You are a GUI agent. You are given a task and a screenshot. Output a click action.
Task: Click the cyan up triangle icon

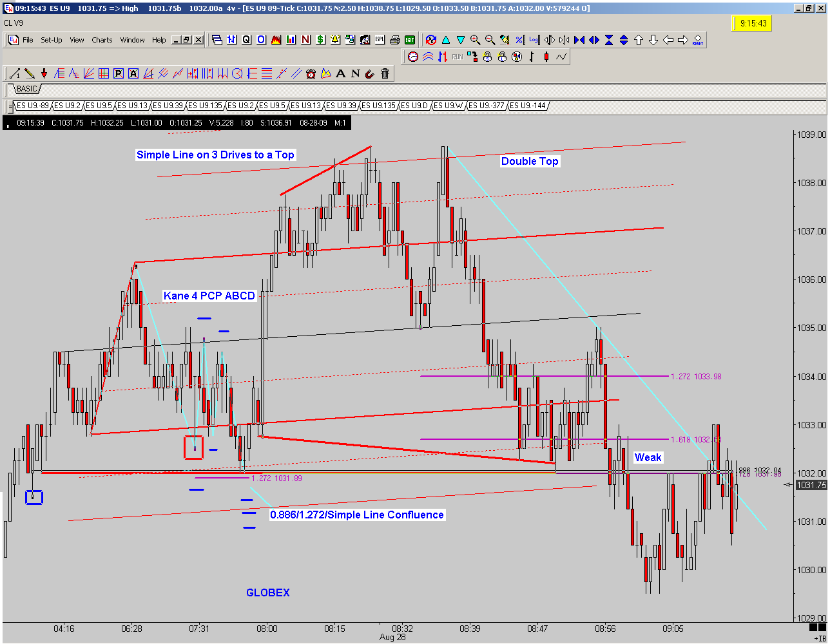point(446,40)
